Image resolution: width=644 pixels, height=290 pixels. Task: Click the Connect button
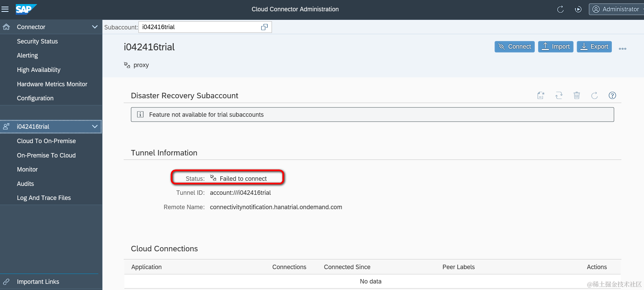point(515,47)
